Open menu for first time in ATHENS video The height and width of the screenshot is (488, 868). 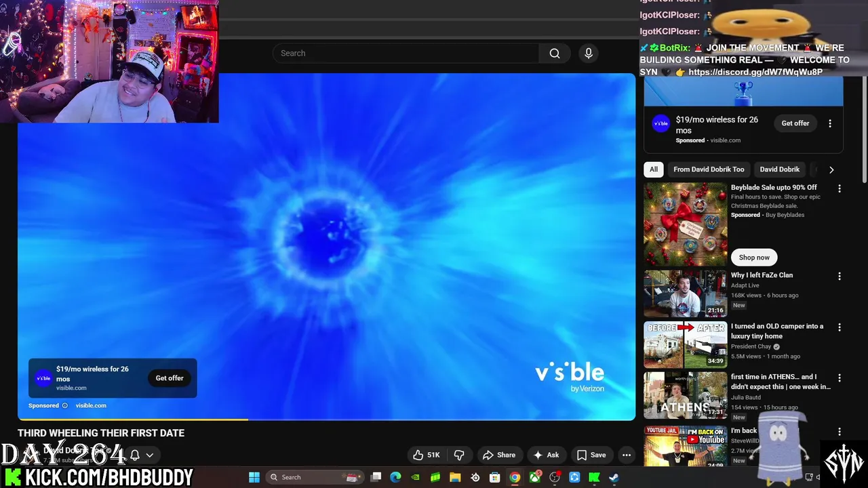[840, 378]
